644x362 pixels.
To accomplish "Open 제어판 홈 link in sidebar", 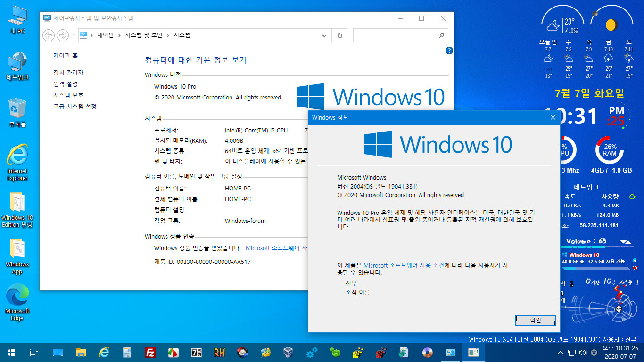I will (66, 56).
